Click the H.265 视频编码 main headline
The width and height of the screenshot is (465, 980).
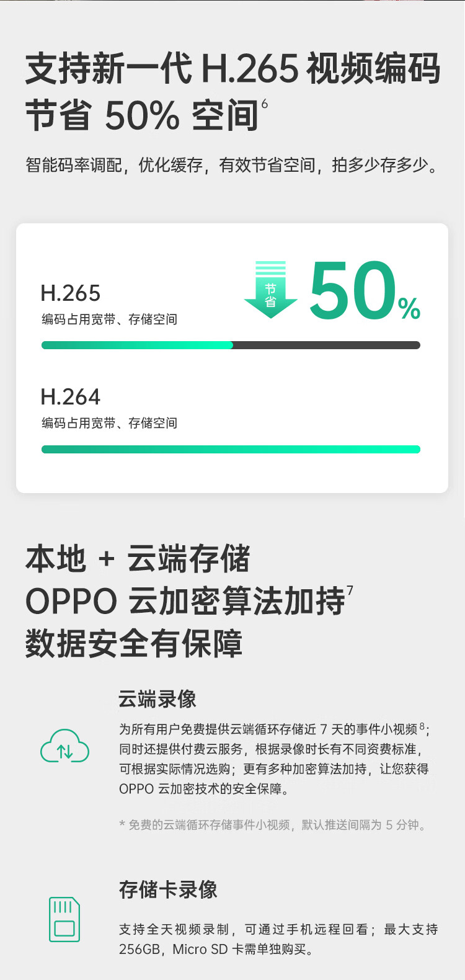[x=232, y=68]
